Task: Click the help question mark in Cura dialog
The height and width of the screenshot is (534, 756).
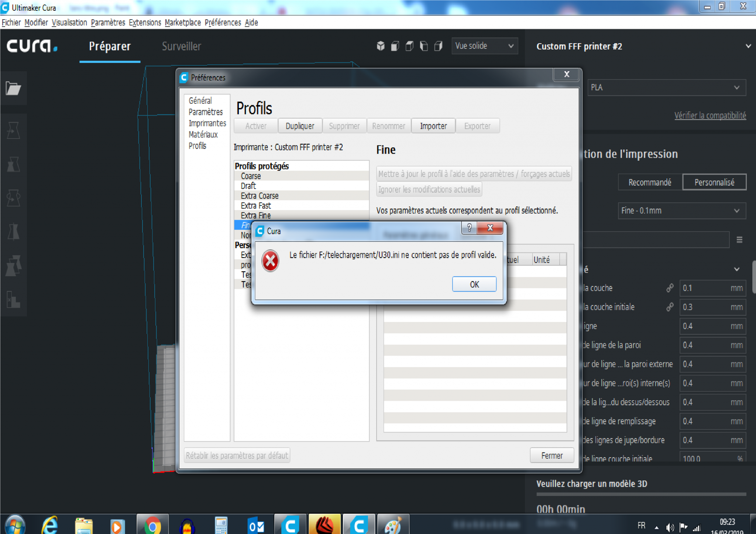Action: coord(469,228)
